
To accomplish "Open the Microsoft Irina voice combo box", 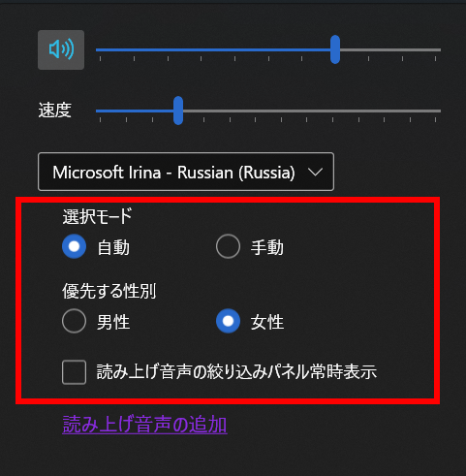I will point(186,172).
